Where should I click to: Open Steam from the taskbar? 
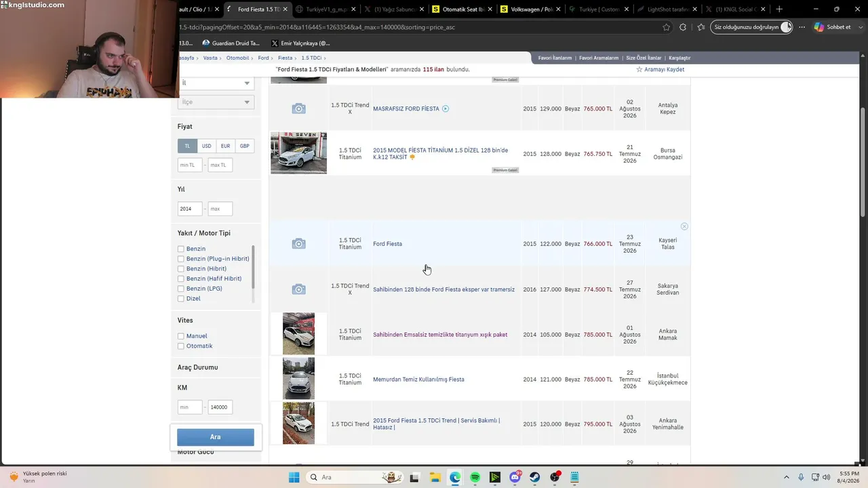coord(535,477)
